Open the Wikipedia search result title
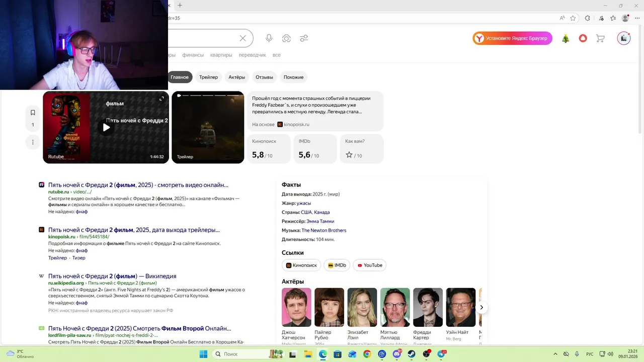The width and height of the screenshot is (644, 362). click(112, 276)
